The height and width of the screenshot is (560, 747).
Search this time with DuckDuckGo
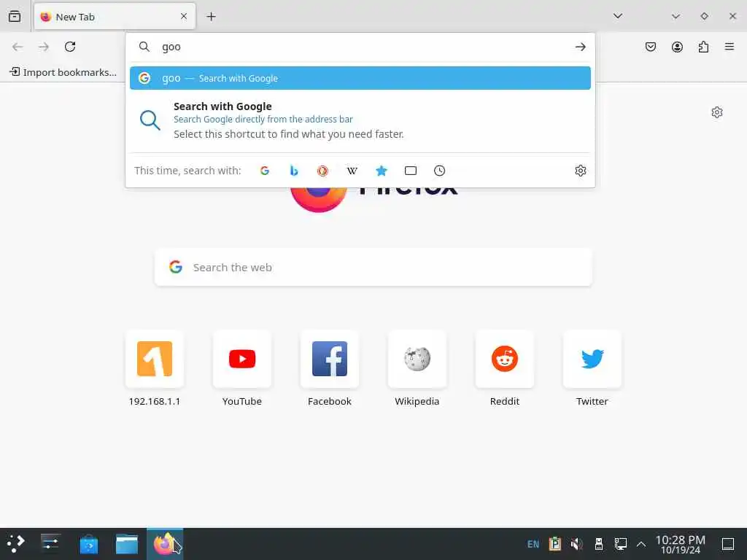tap(323, 171)
